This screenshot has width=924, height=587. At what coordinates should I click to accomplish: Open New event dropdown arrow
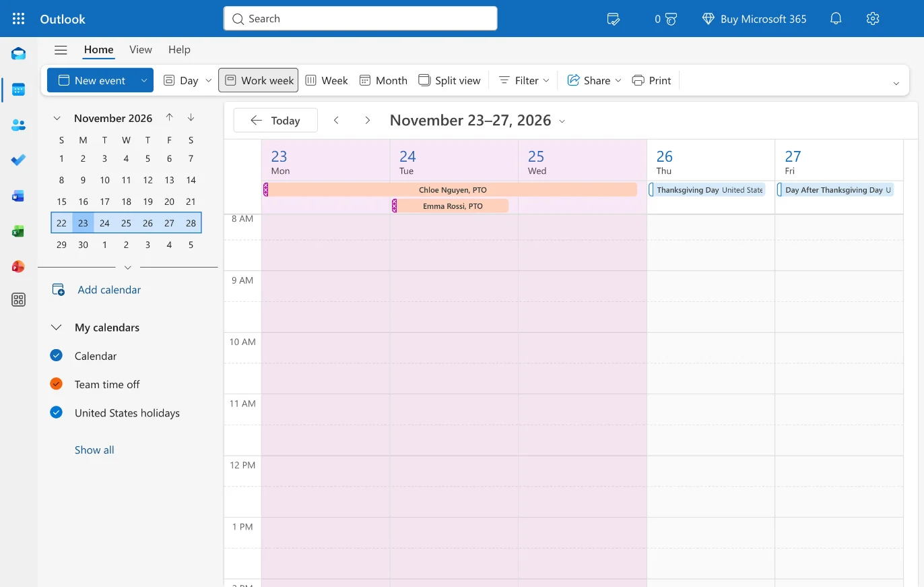[143, 80]
